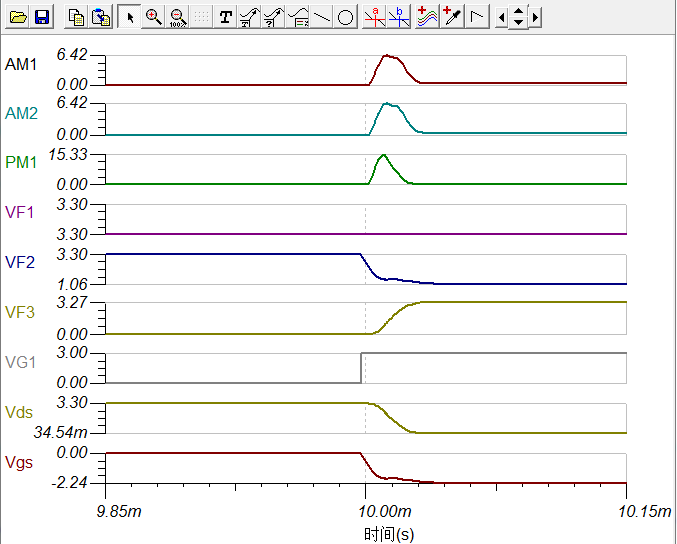Select the circle drawing tool
The image size is (677, 544).
[x=345, y=17]
